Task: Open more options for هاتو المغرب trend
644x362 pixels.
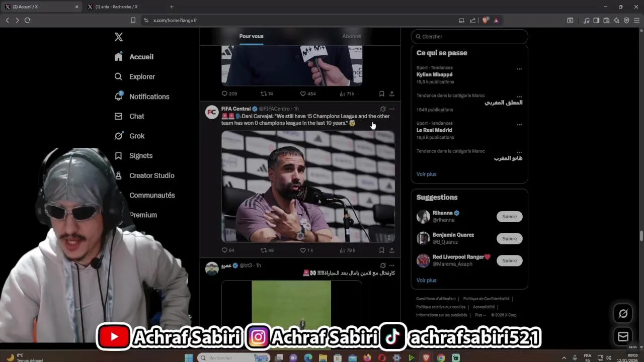Action: point(519,152)
